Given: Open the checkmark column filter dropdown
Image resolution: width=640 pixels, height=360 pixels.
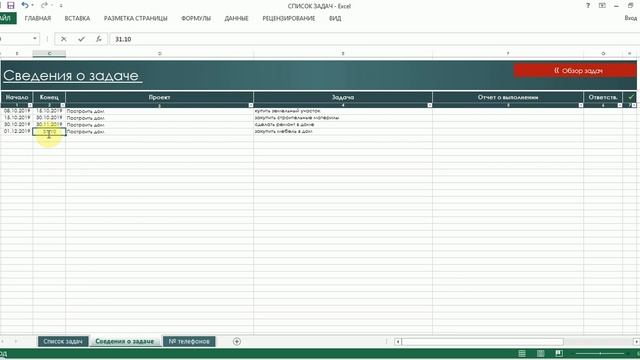Looking at the screenshot, I should pos(633,105).
